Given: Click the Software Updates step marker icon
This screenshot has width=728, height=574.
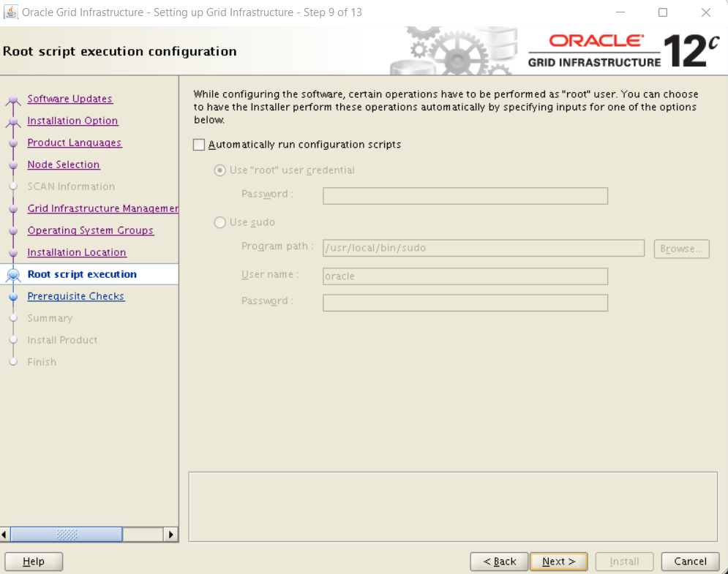Looking at the screenshot, I should (x=13, y=99).
